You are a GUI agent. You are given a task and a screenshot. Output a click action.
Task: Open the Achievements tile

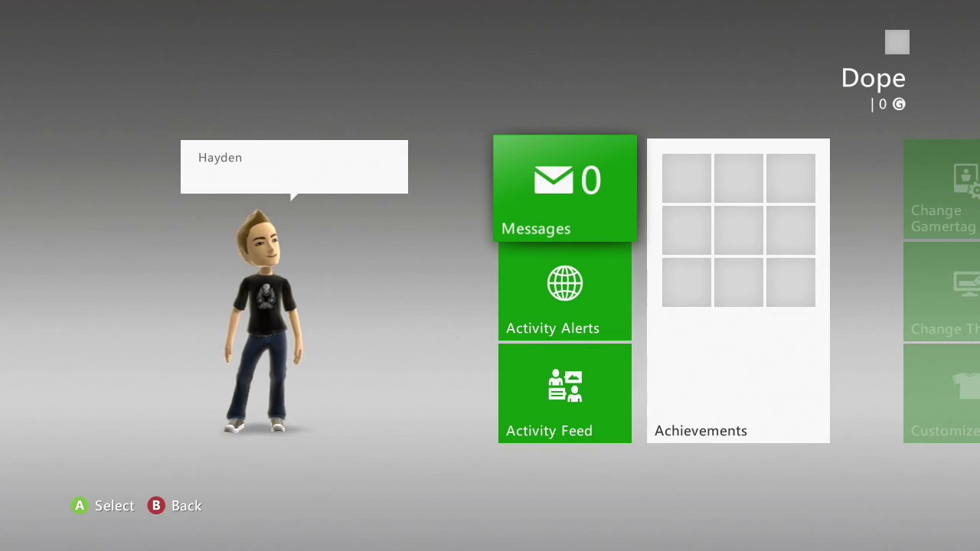tap(738, 291)
